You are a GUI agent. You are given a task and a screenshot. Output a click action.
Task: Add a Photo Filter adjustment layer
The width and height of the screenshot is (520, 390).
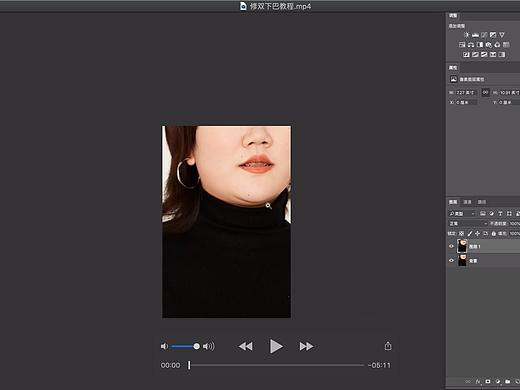point(489,45)
